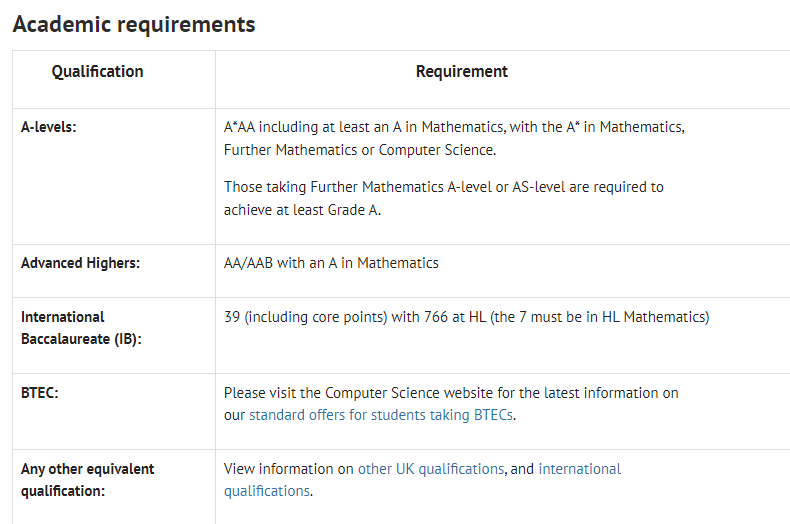This screenshot has width=790, height=524.
Task: Click the line starting A*AA including at least
Action: point(454,127)
